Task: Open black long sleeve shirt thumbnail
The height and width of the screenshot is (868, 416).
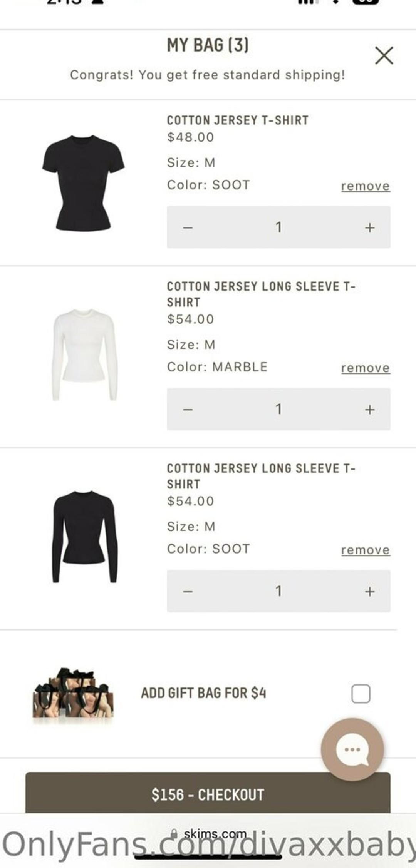Action: pyautogui.click(x=84, y=536)
